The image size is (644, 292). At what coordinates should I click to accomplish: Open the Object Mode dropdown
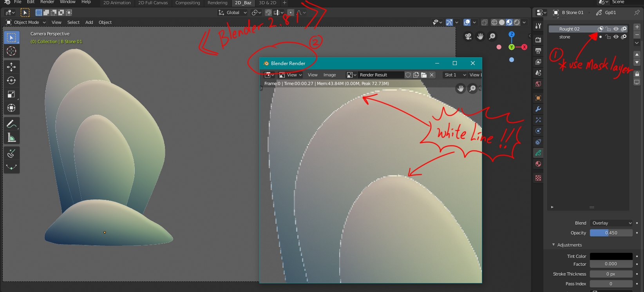26,22
